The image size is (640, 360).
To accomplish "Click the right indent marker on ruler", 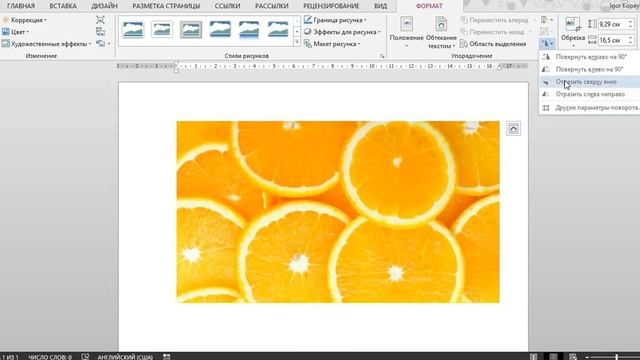I will point(499,67).
